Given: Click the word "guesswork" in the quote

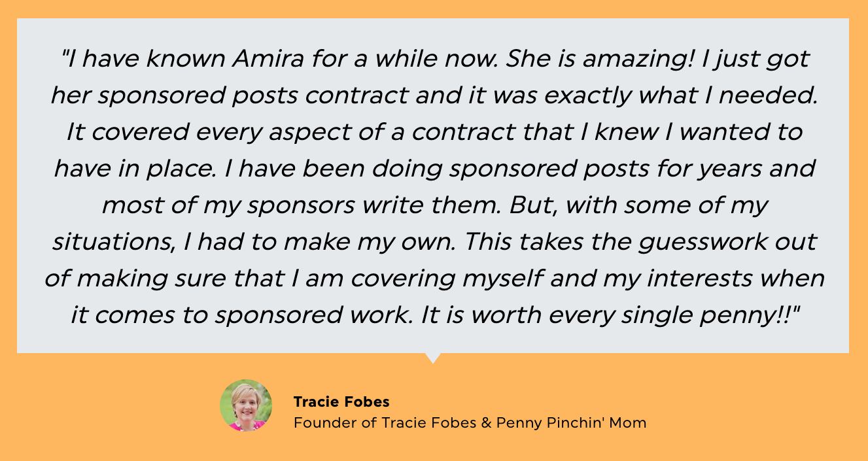Looking at the screenshot, I should pyautogui.click(x=692, y=242).
